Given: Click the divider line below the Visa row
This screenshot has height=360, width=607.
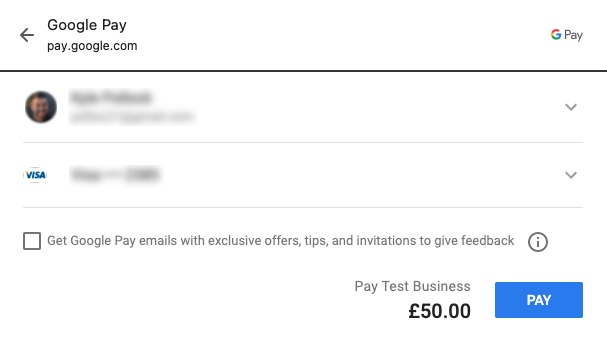Looking at the screenshot, I should coord(303,207).
